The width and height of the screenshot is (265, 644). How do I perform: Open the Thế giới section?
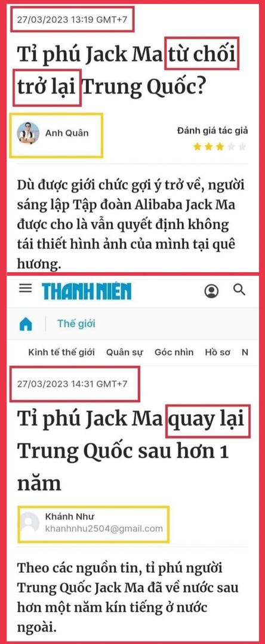click(76, 323)
